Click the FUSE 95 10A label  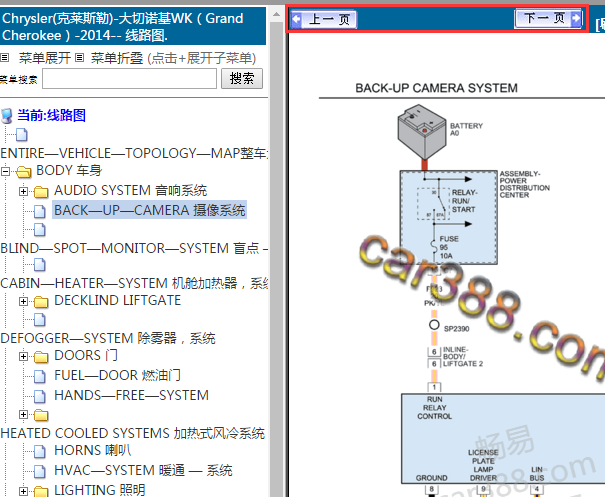(x=449, y=247)
